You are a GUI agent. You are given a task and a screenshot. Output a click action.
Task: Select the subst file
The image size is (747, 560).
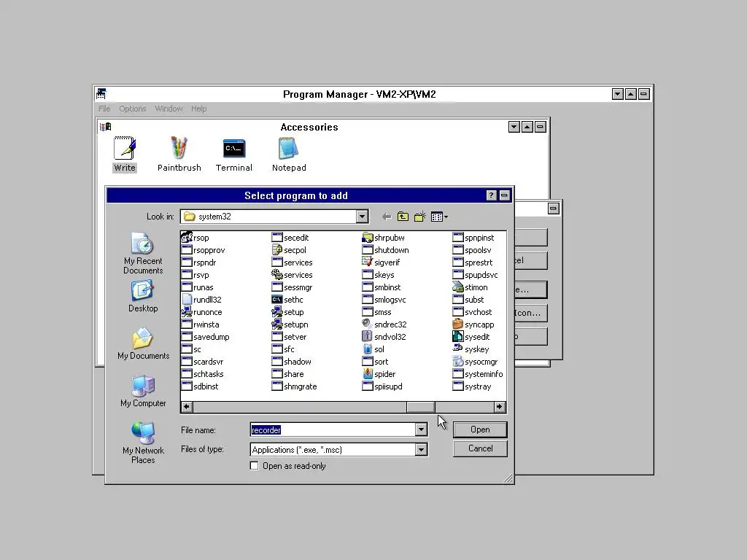click(468, 299)
